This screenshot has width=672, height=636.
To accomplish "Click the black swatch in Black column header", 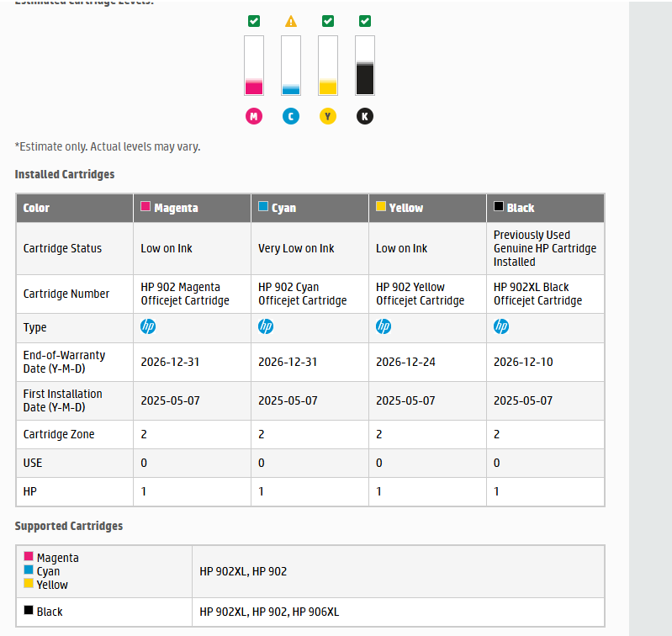I will (499, 206).
